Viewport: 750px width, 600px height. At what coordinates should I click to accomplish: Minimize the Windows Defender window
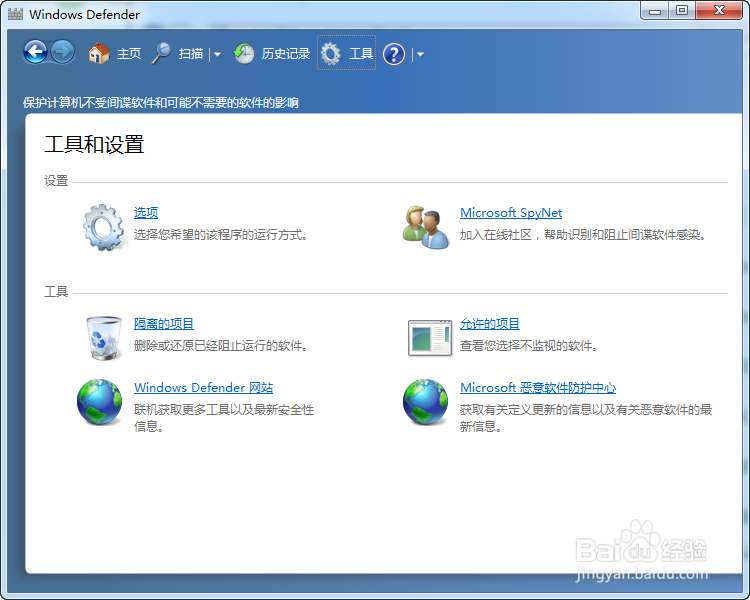pyautogui.click(x=655, y=11)
